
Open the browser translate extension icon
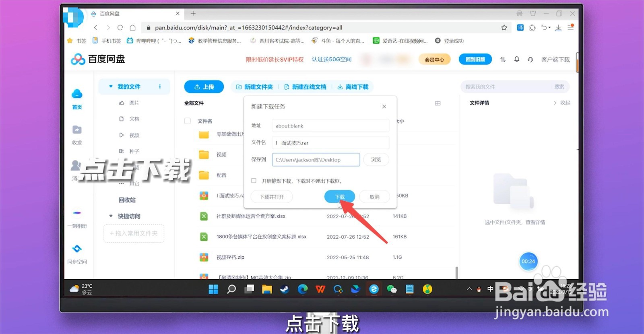[x=520, y=27]
